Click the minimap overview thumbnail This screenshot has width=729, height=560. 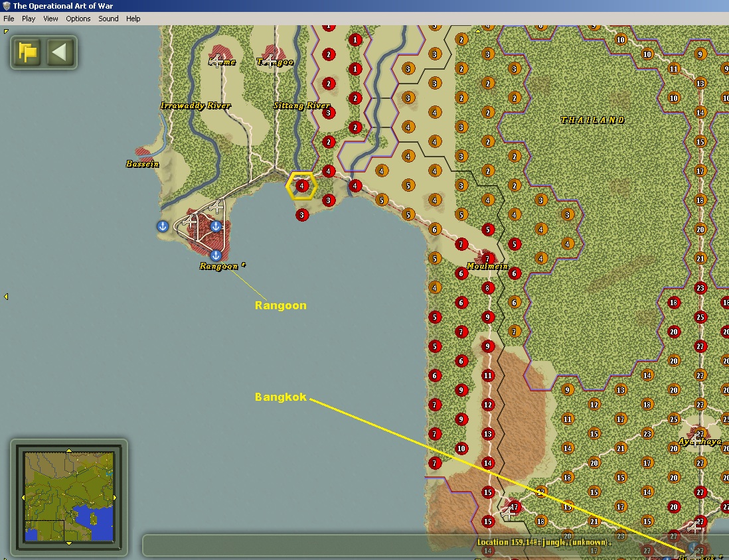[x=69, y=497]
